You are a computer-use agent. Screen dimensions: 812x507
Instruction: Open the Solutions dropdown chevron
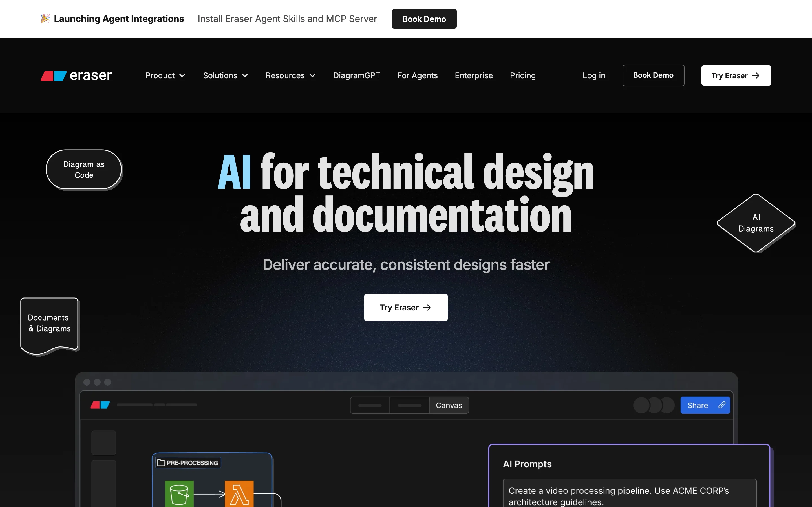point(245,75)
